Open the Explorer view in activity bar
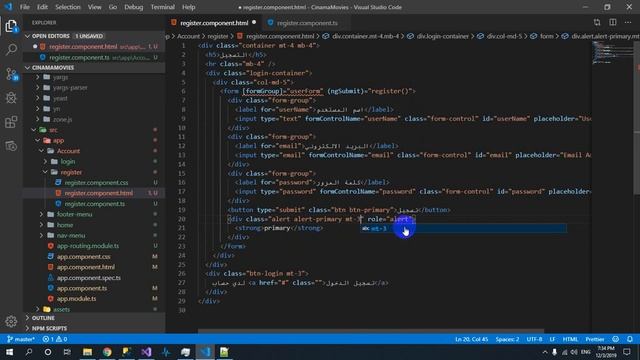Screen dimensions: 640x360 pos(11,27)
